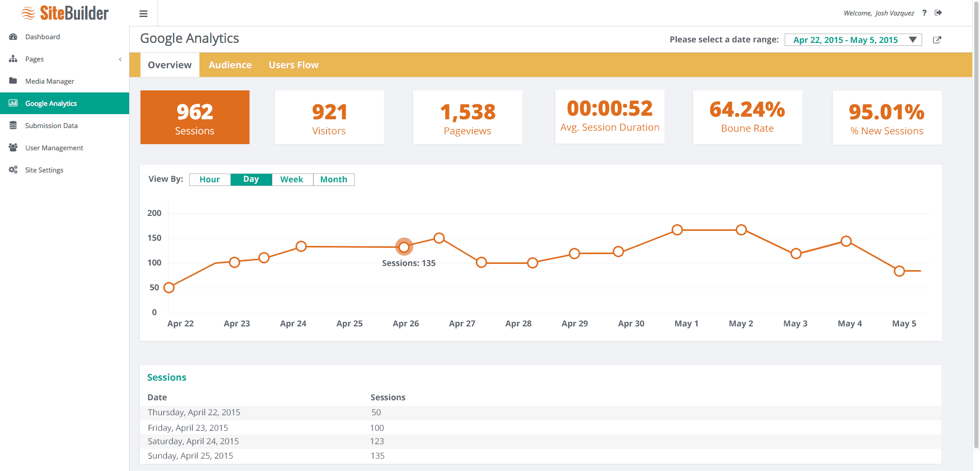Click the Sessions table heading

point(167,378)
